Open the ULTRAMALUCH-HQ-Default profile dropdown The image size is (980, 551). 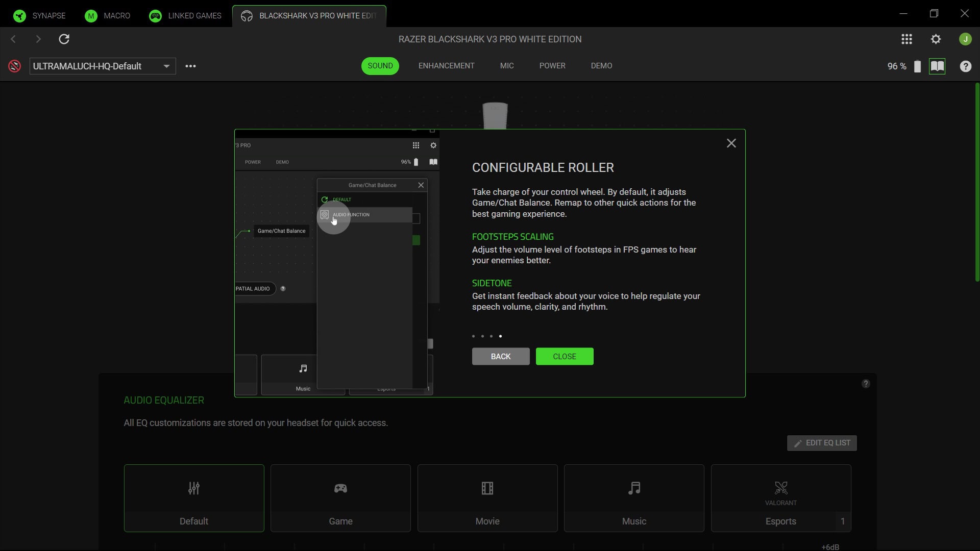coord(103,66)
